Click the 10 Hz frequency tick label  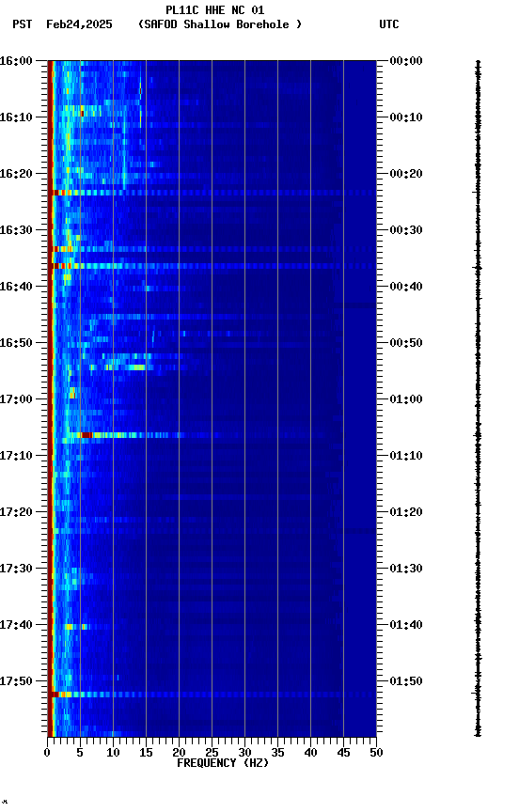point(114,753)
